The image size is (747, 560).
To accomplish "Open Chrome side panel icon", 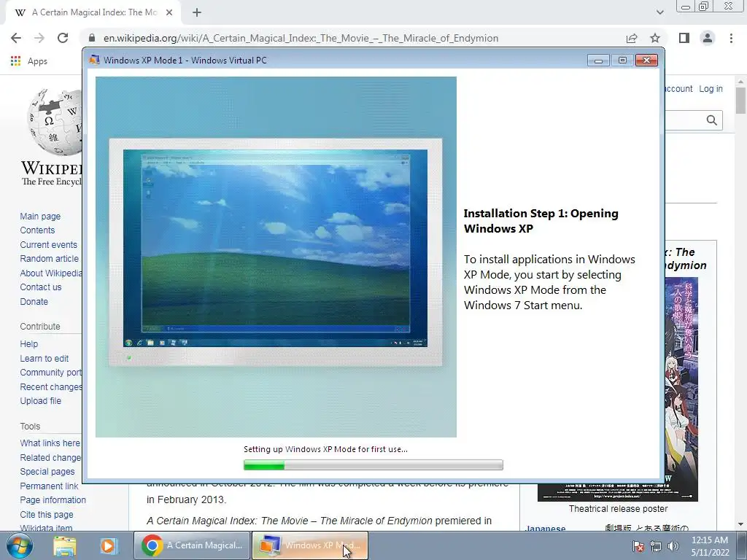I will coord(684,38).
